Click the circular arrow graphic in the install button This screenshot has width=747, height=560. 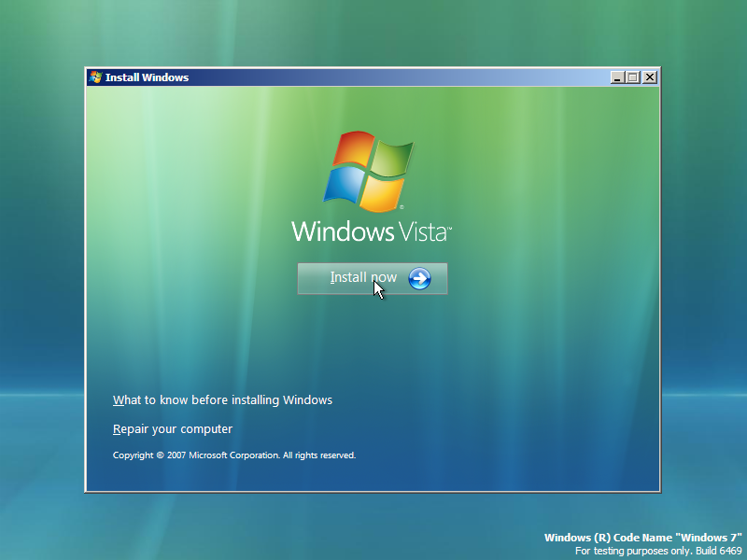[419, 278]
